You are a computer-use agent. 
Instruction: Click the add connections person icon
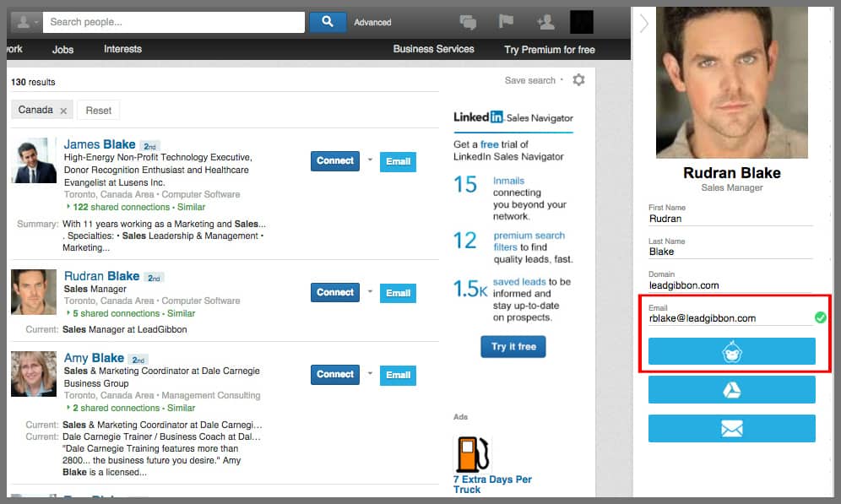pos(545,22)
